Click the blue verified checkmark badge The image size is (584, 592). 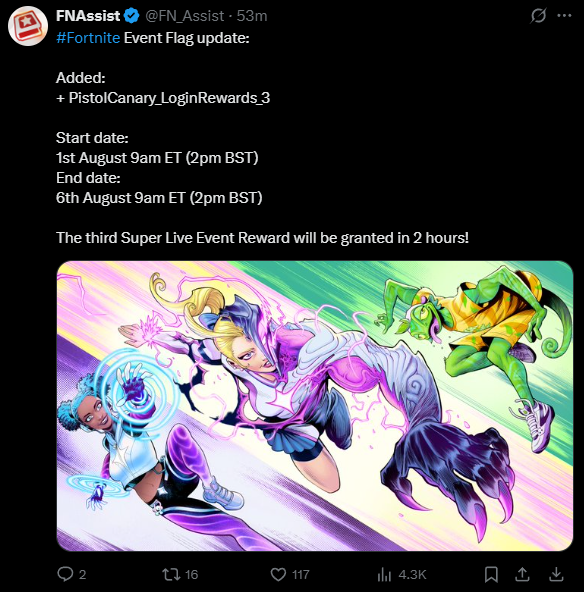pyautogui.click(x=131, y=16)
